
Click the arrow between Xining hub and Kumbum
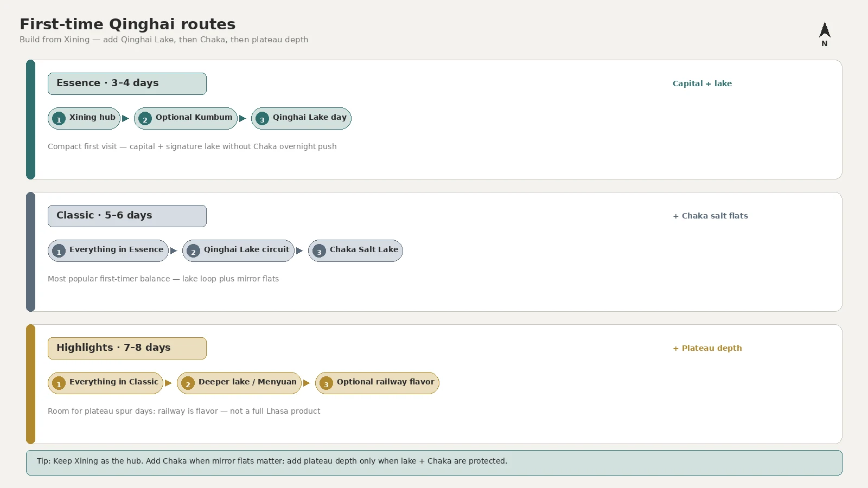125,118
